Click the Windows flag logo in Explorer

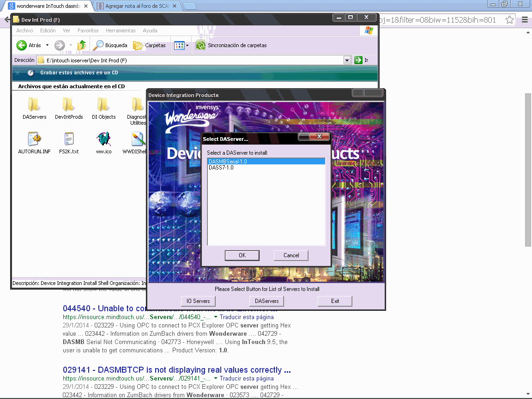click(x=369, y=30)
